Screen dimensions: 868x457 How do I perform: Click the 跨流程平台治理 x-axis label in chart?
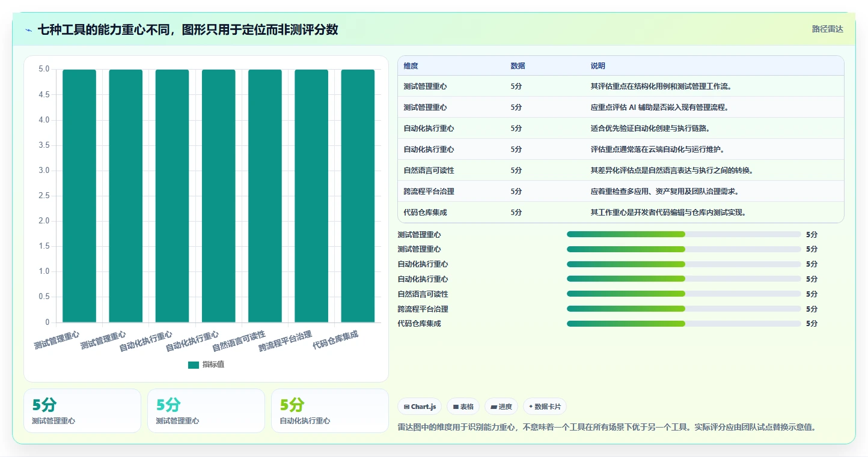pos(286,341)
